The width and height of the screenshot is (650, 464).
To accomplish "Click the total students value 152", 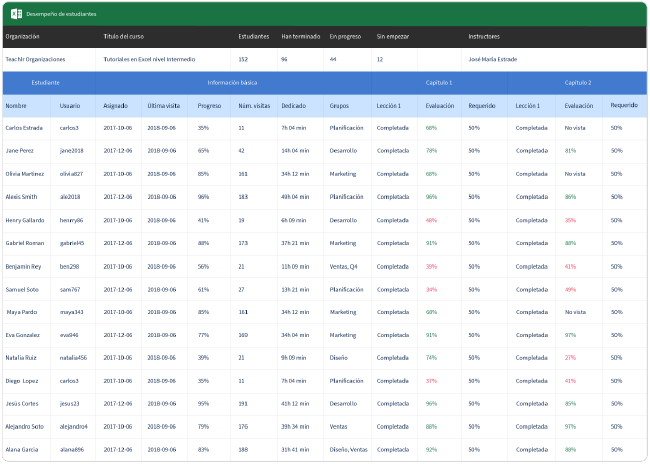I will coord(243,59).
